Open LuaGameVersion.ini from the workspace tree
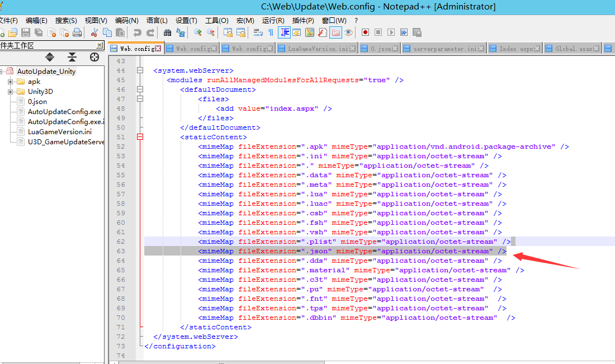 [59, 132]
